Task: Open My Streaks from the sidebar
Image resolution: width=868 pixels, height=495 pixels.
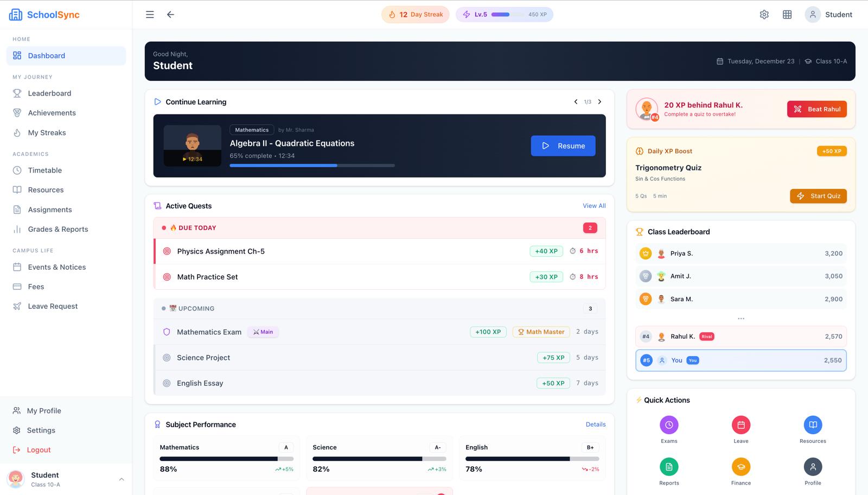Action: [46, 132]
